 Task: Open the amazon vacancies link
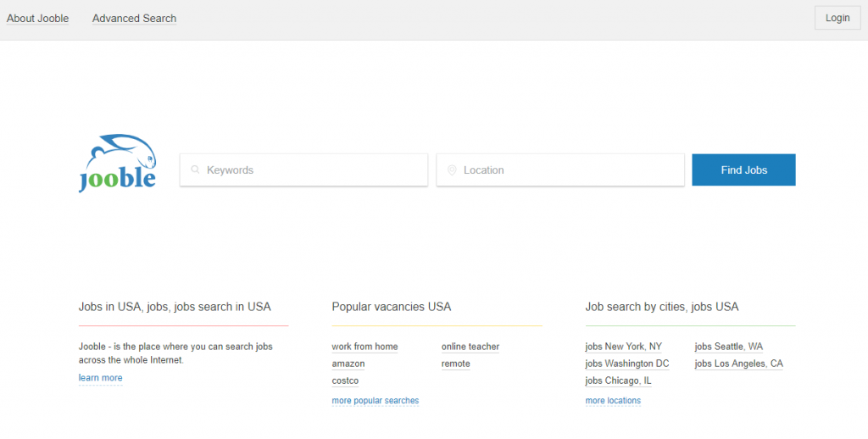coord(348,364)
